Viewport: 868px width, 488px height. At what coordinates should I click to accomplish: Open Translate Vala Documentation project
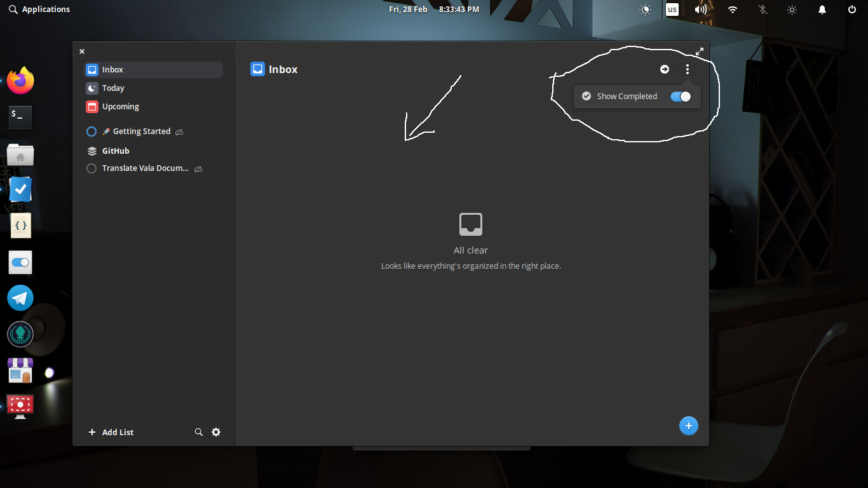click(145, 168)
